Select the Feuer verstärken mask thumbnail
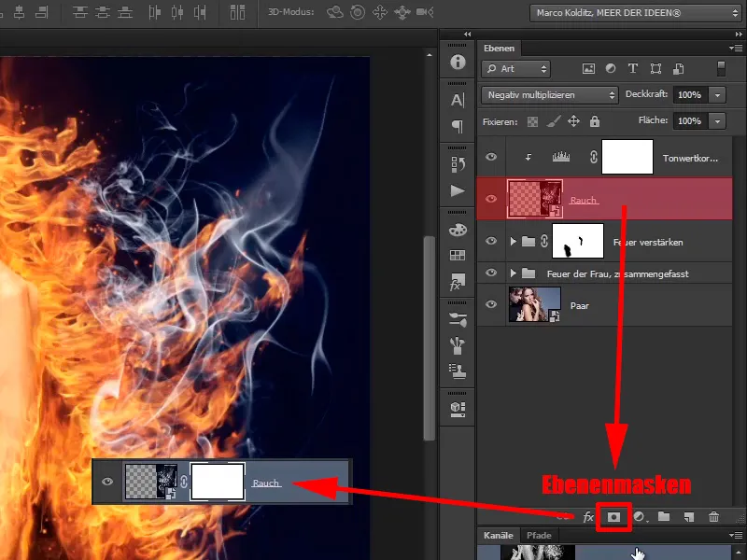This screenshot has height=560, width=747. coord(577,241)
